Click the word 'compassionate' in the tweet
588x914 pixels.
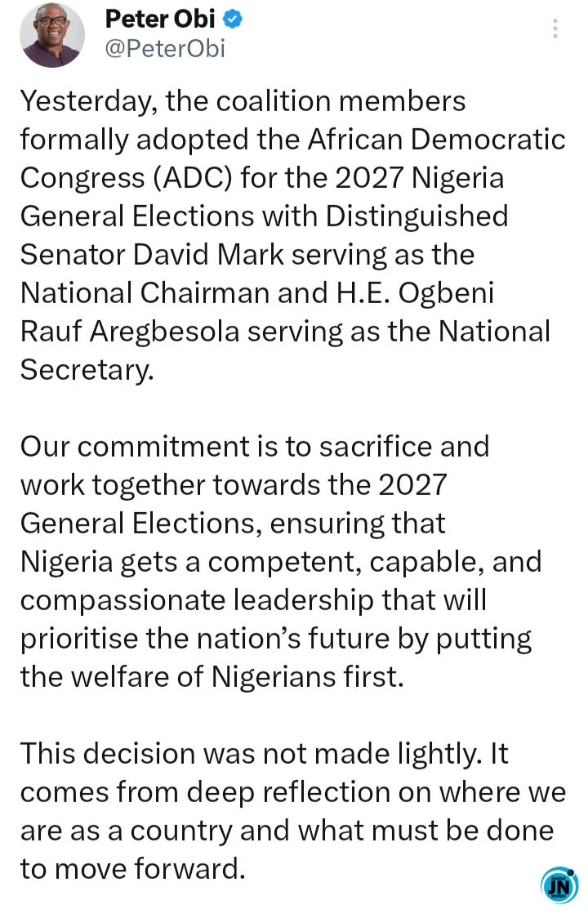pyautogui.click(x=123, y=601)
